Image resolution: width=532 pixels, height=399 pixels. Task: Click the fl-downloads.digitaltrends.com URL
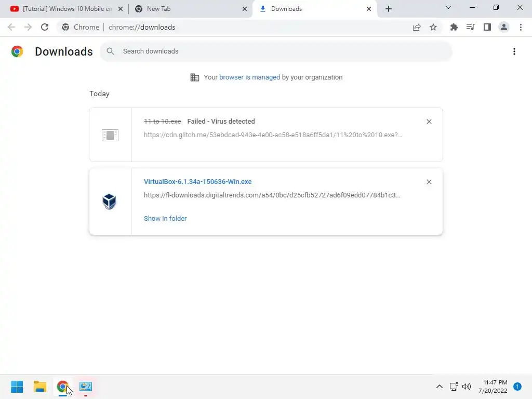[272, 195]
